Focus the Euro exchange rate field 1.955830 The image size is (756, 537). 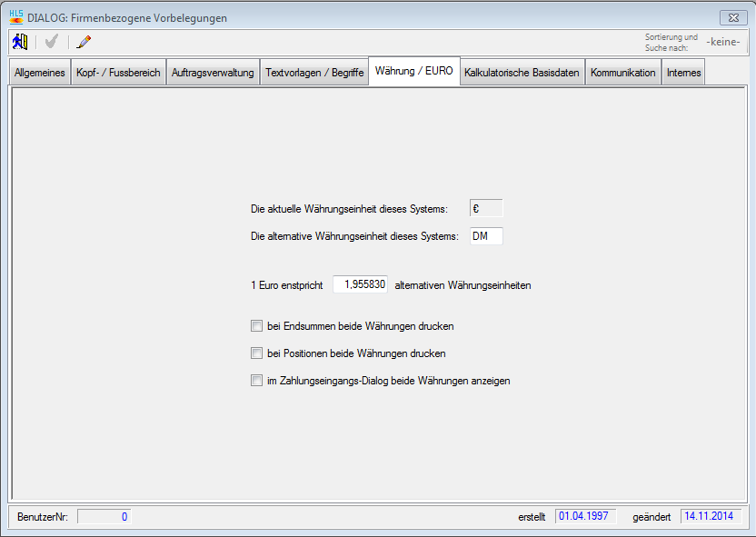(x=361, y=284)
